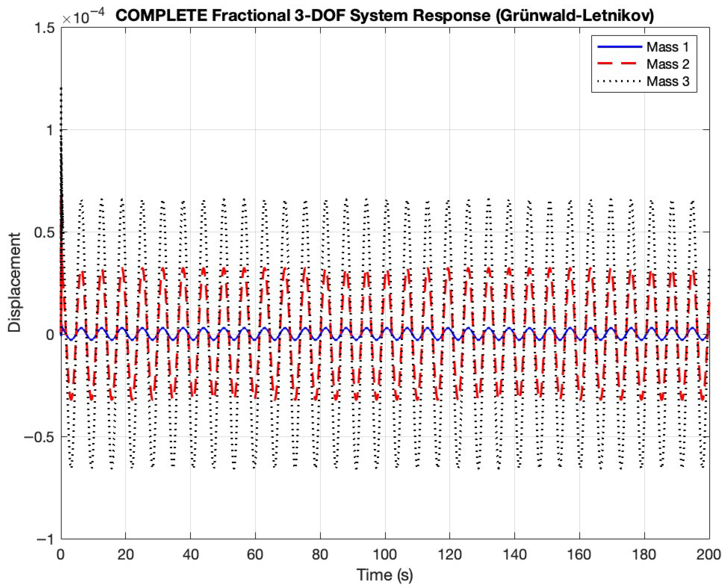
Task: Click the Mass 1 legend entry
Action: (668, 47)
